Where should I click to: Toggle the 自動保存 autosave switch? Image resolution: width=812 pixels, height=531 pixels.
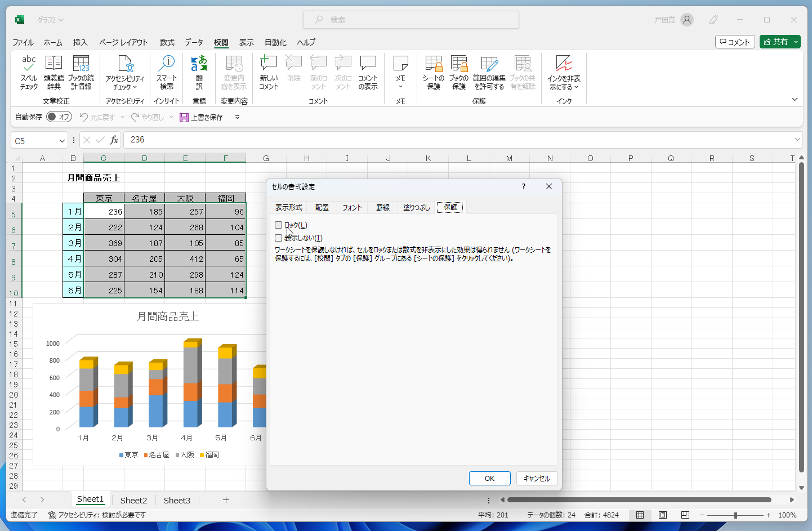(59, 117)
